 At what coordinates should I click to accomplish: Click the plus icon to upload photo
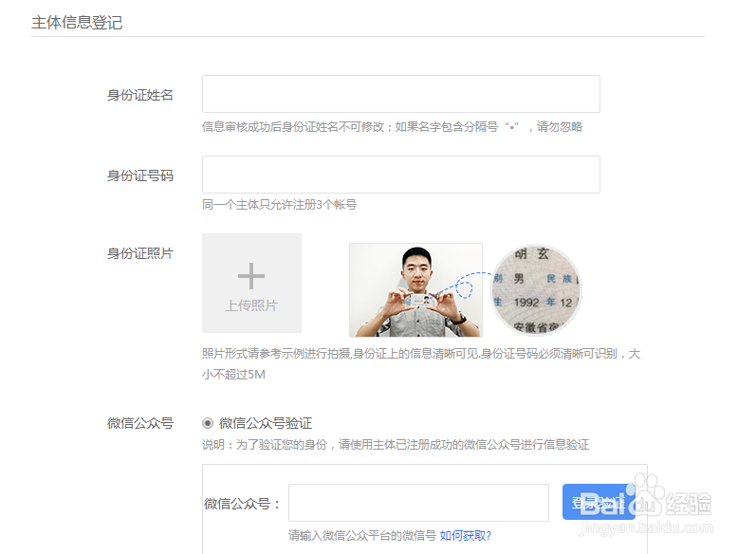pyautogui.click(x=251, y=275)
